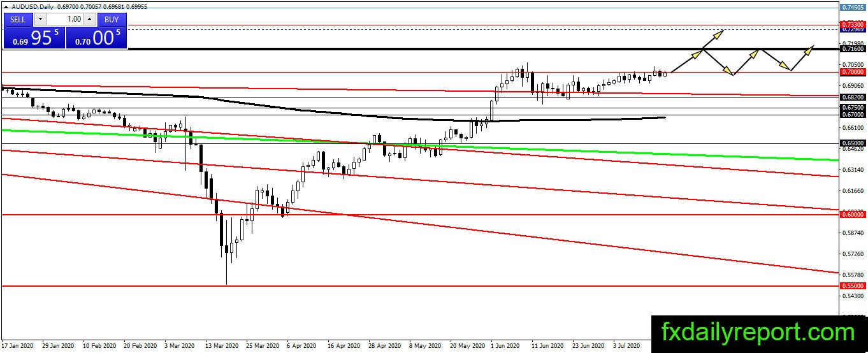Image resolution: width=868 pixels, height=353 pixels.
Task: Select the 0.67000 price level label
Action: pos(853,115)
